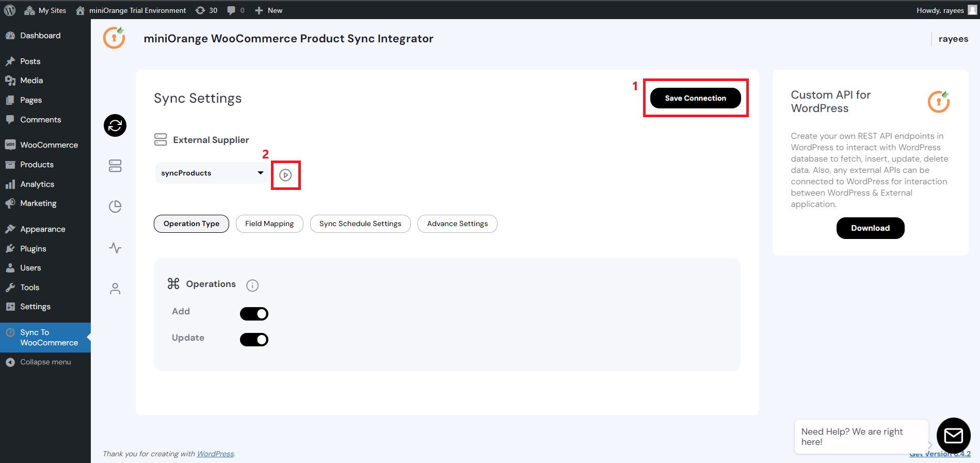Open Settings menu item
This screenshot has height=463, width=980.
coord(45,307)
